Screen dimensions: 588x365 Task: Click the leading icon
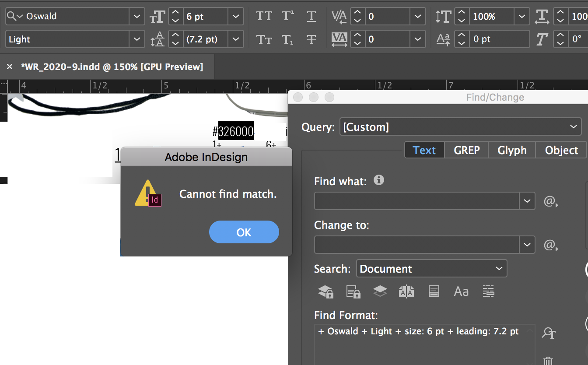coord(157,39)
